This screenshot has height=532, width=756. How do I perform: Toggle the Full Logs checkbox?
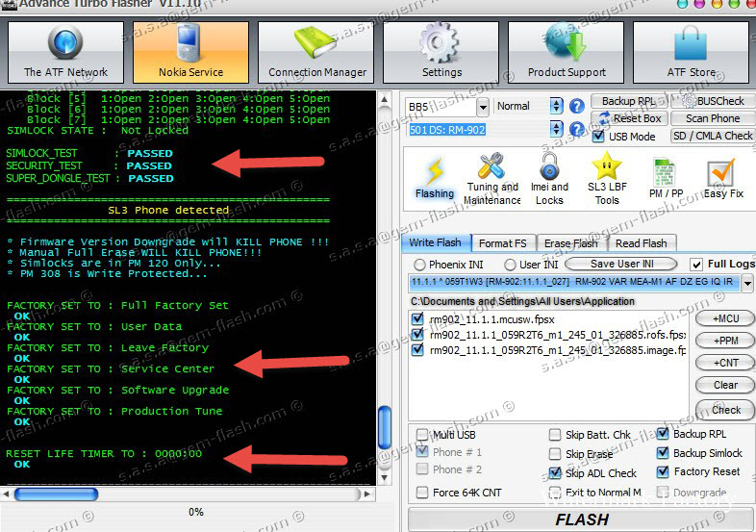(x=695, y=265)
